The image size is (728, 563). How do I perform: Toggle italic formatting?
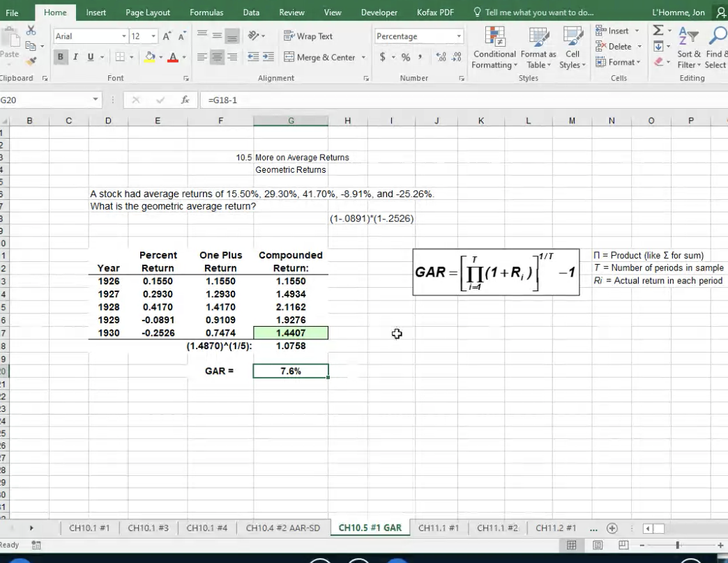tap(75, 56)
